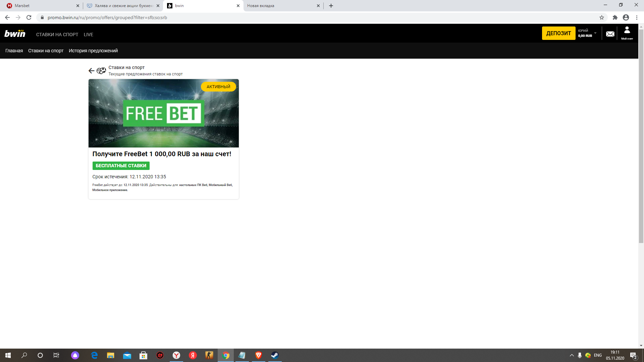Navigate back in browser history

click(x=7, y=17)
